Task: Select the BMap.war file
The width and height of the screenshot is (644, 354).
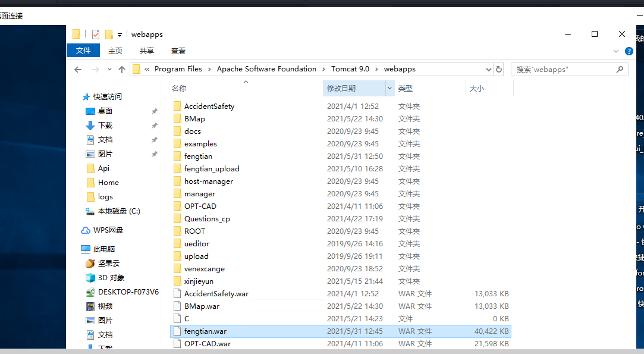Action: pos(202,306)
